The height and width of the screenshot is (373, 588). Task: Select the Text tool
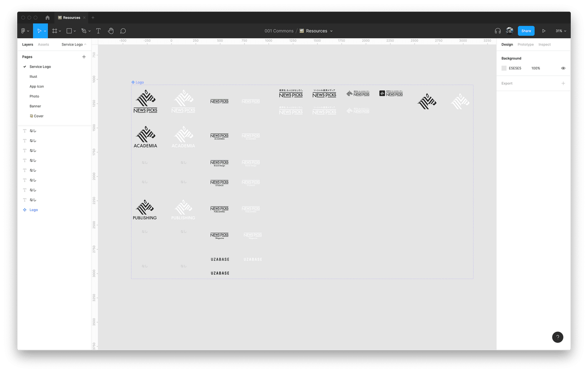click(98, 31)
